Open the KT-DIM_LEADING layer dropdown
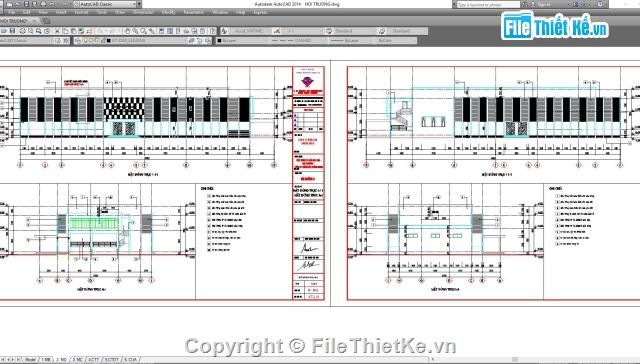Viewport: 640px width, 364px height. point(136,40)
